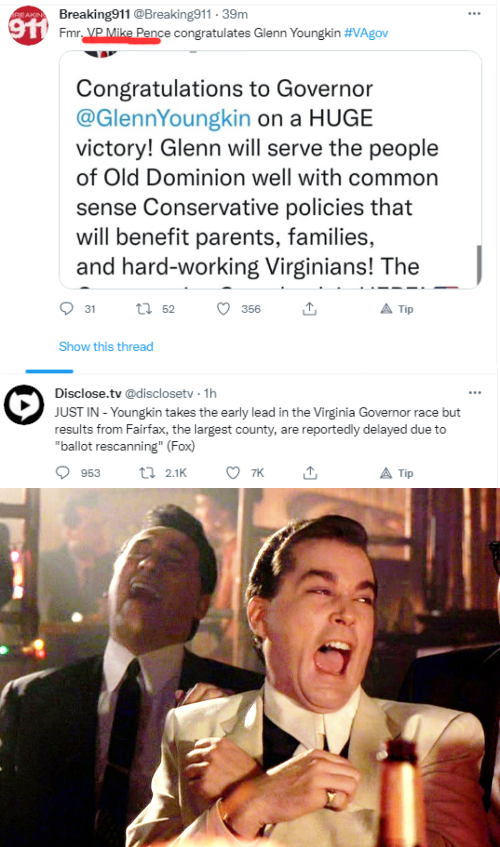Like the Breaking911 tweet with 356 likes
500x847 pixels.
pyautogui.click(x=224, y=308)
